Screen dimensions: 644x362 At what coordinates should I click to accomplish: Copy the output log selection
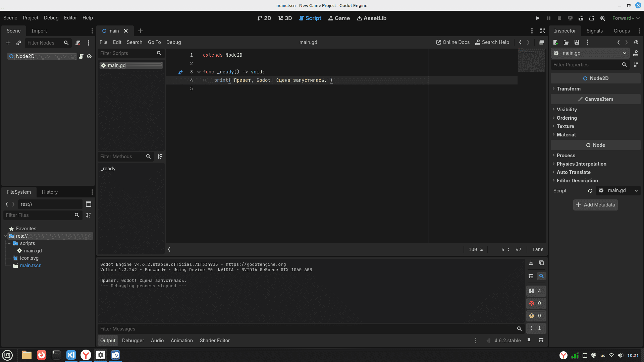[x=542, y=263]
